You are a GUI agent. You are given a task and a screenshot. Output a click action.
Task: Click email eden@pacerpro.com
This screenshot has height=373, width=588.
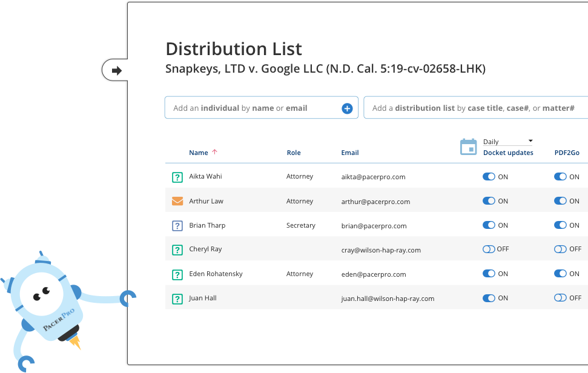tap(374, 274)
